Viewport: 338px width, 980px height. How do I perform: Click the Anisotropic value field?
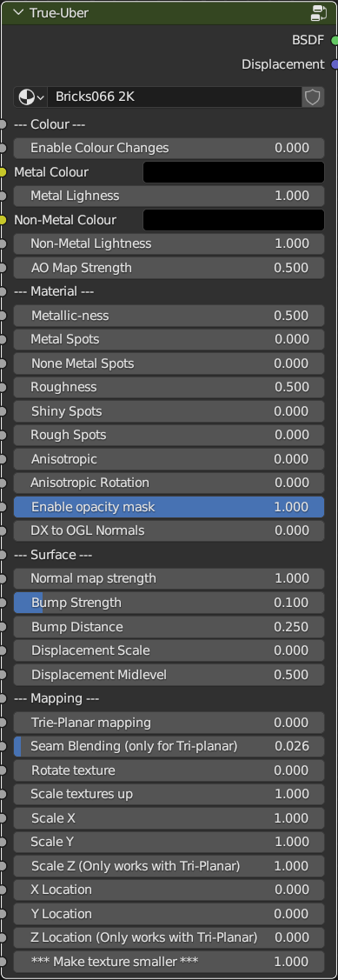[x=169, y=459]
